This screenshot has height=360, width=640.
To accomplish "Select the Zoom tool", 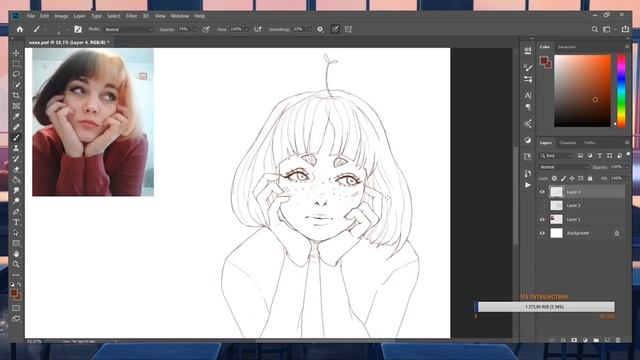I will click(x=16, y=264).
